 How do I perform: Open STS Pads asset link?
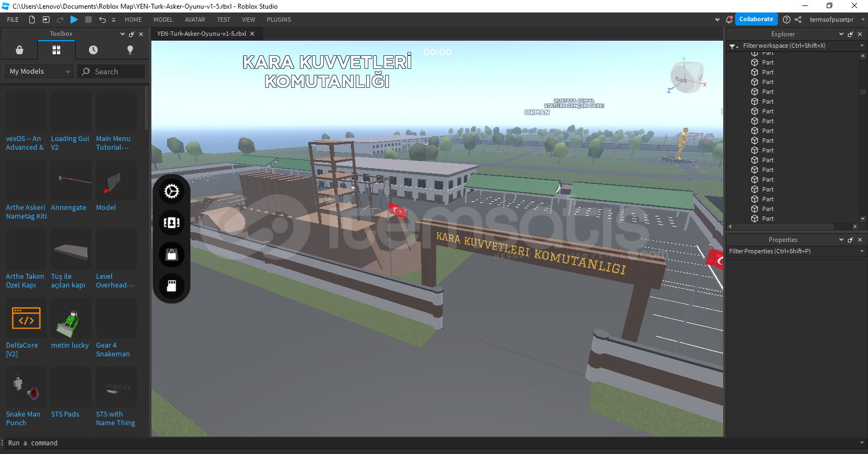65,414
